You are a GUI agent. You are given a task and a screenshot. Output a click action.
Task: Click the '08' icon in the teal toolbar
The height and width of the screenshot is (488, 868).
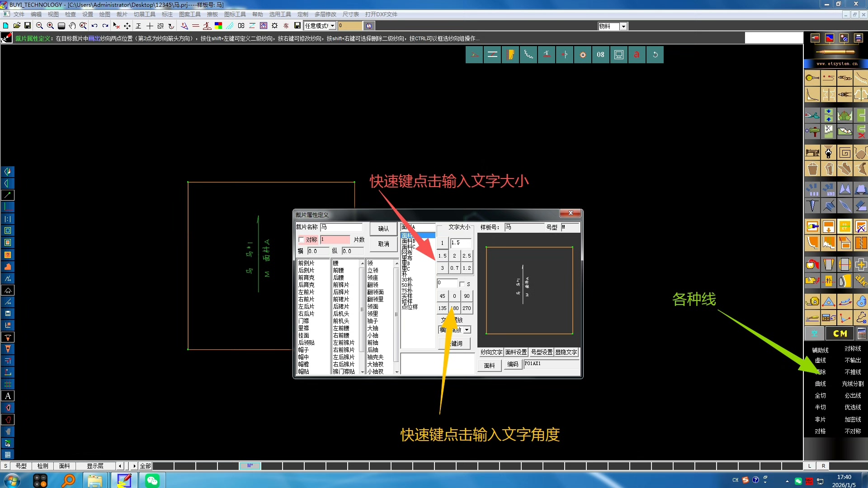pos(600,55)
